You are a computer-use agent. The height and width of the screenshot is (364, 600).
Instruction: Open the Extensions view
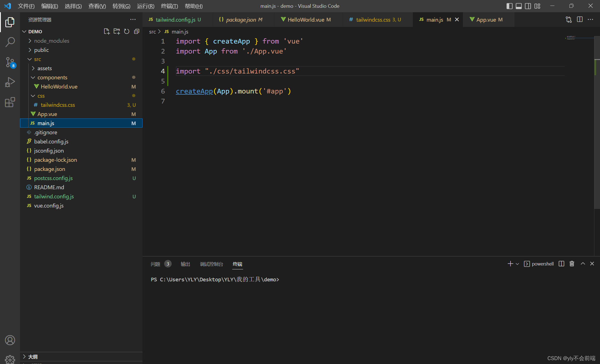(x=10, y=102)
